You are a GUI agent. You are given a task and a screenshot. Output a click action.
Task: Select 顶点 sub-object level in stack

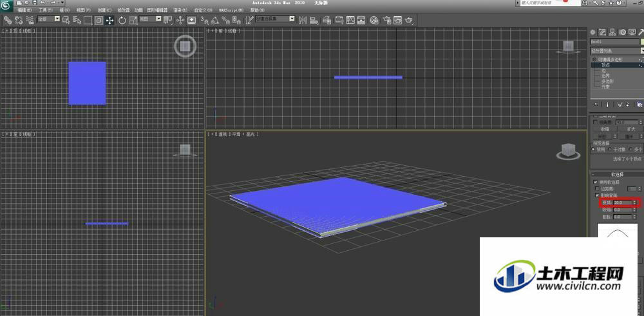(605, 64)
